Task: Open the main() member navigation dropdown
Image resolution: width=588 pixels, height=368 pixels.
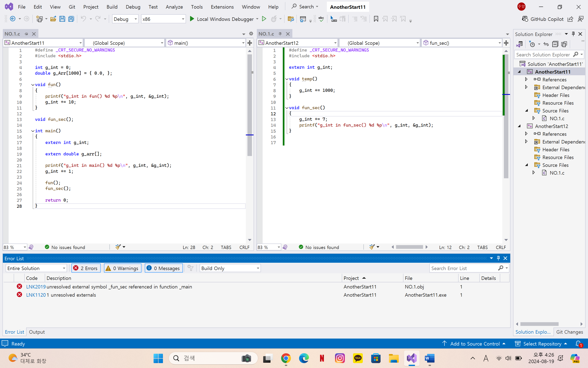Action: pyautogui.click(x=206, y=43)
